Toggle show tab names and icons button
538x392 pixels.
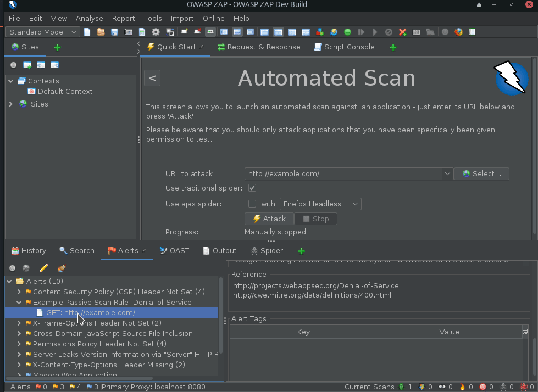210,32
